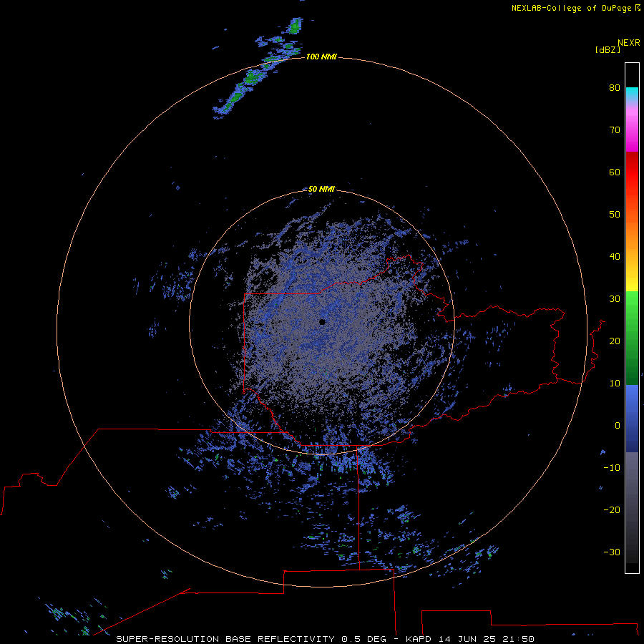The width and height of the screenshot is (644, 644).
Task: Click the gray segment of the color bar
Action: [x=632, y=489]
